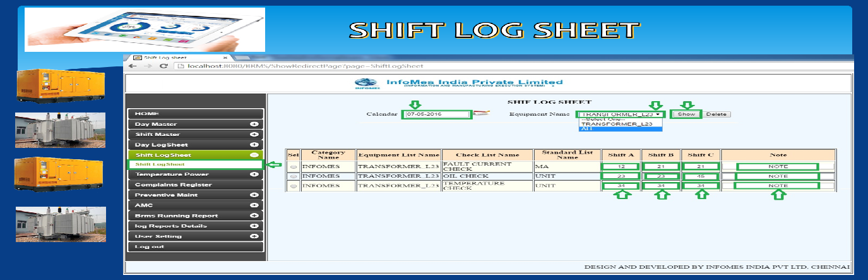Open the Complaints Register menu item
The image size is (868, 280).
coord(196,185)
